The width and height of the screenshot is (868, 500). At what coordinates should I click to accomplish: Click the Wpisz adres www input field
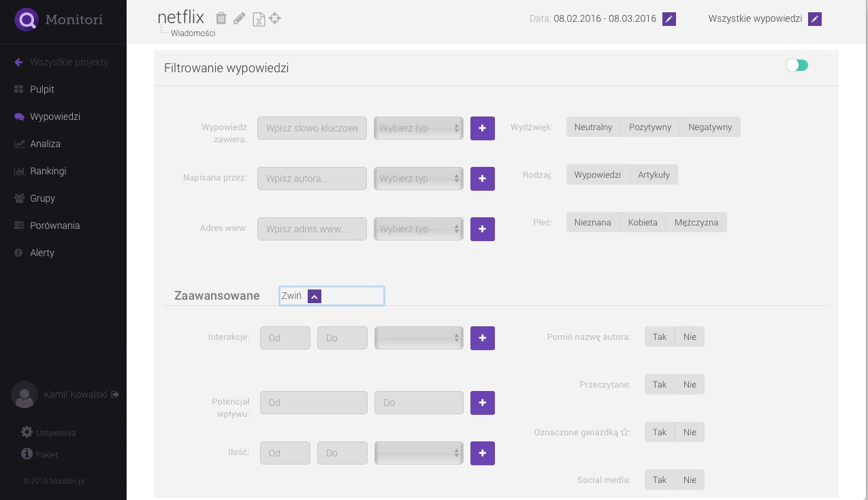[x=312, y=229]
